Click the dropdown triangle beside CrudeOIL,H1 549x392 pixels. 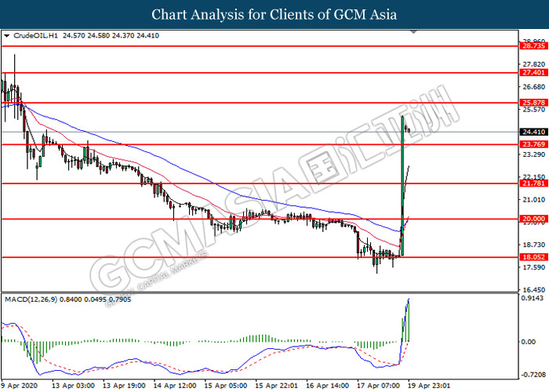tap(7, 36)
